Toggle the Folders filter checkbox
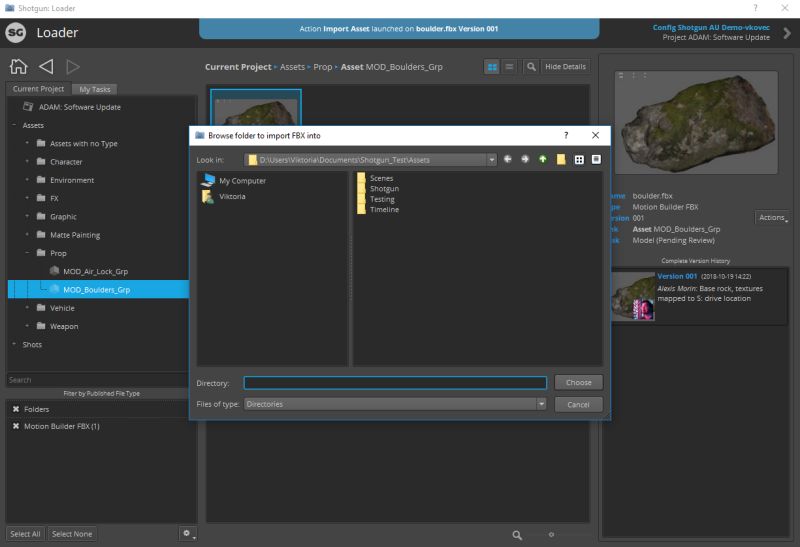The height and width of the screenshot is (547, 800). (x=16, y=409)
